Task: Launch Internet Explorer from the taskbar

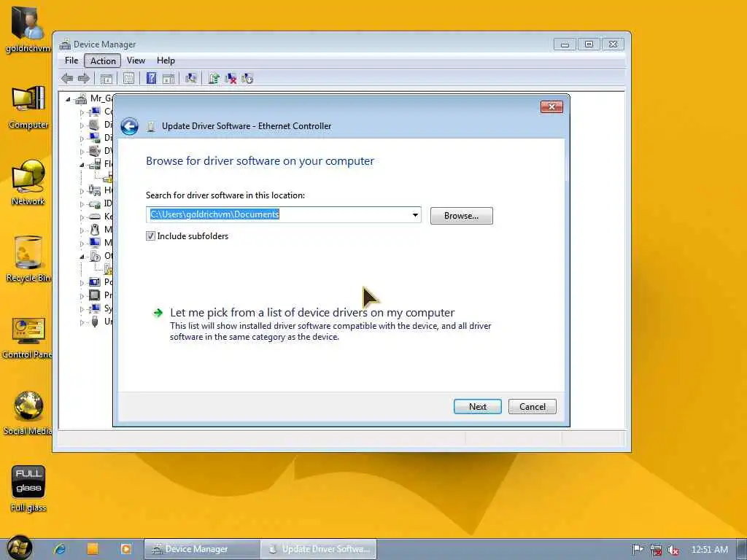Action: click(x=60, y=549)
